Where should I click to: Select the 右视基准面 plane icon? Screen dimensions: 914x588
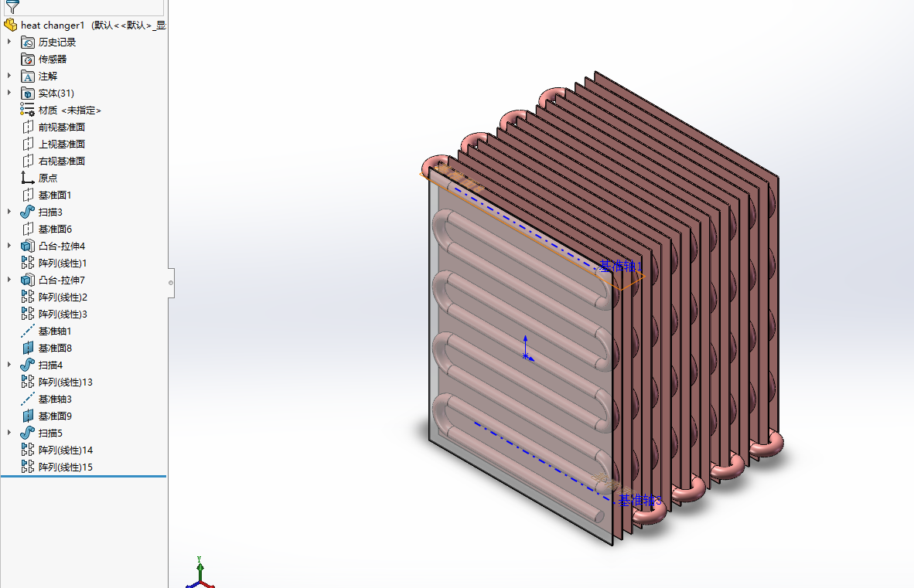(27, 161)
